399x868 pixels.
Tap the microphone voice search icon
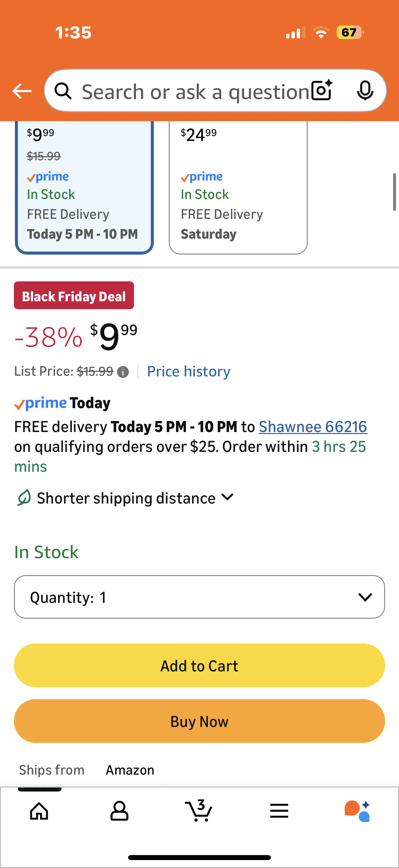coord(365,90)
